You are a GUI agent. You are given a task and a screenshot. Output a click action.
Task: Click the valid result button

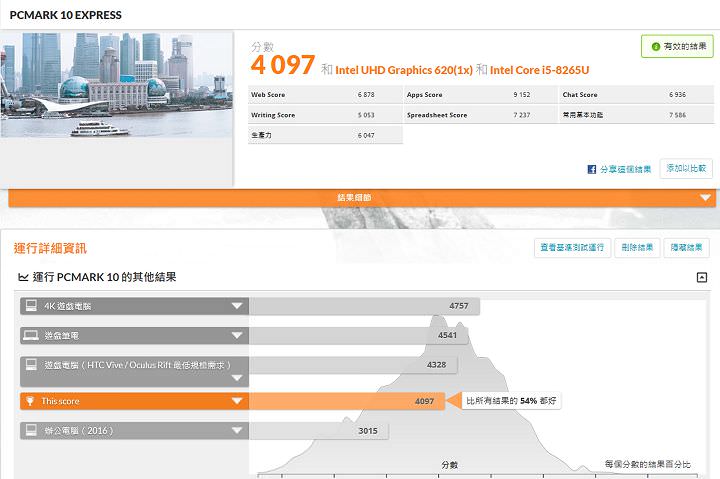(677, 46)
